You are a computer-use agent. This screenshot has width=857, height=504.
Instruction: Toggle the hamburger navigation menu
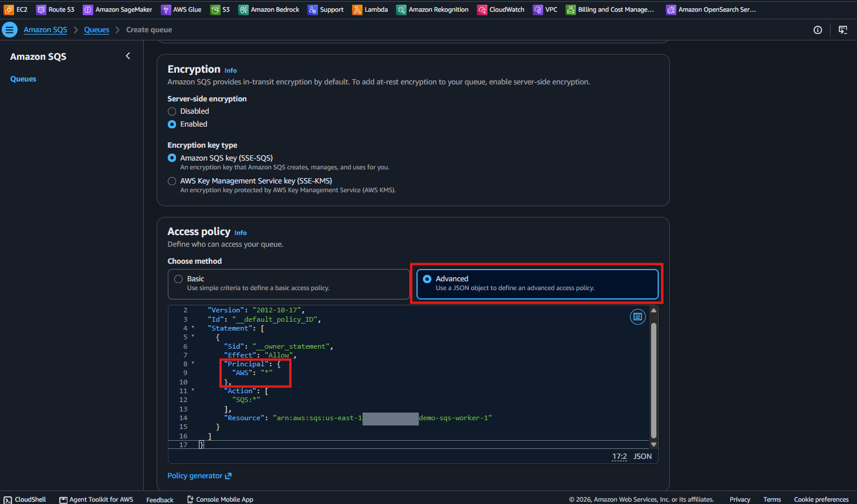point(9,30)
